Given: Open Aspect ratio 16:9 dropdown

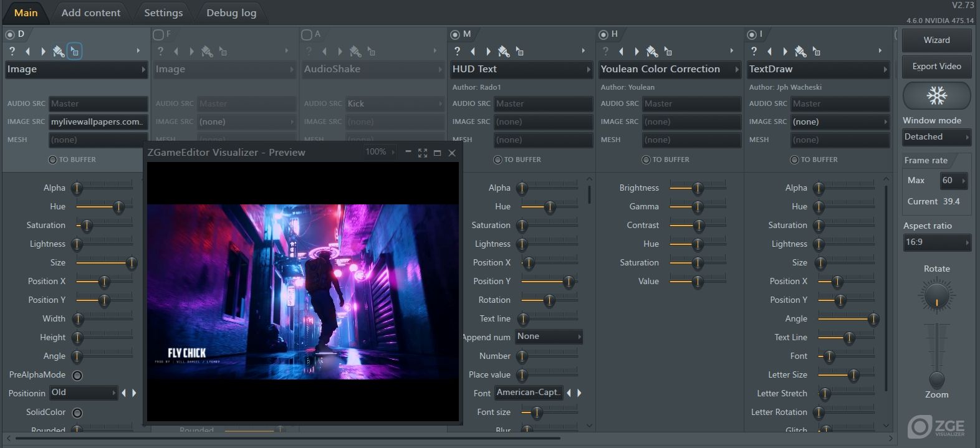Looking at the screenshot, I should click(936, 242).
